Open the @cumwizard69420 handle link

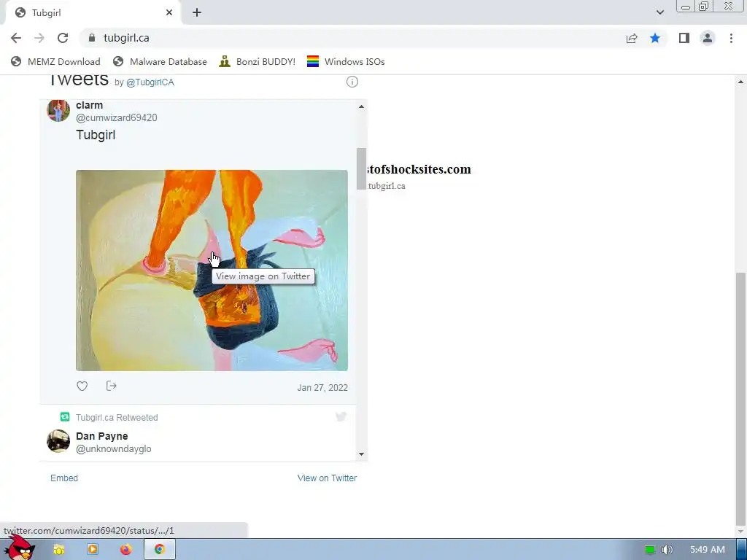pos(117,117)
